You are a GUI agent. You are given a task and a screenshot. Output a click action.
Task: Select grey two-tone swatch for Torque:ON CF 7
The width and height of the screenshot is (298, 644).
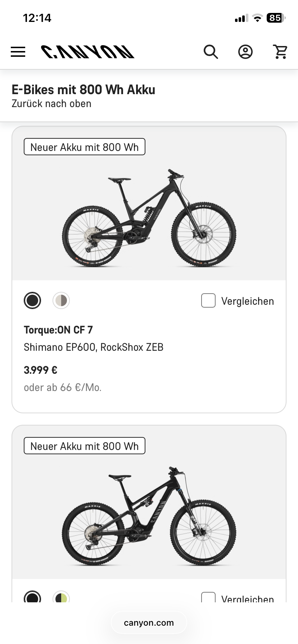tap(61, 300)
